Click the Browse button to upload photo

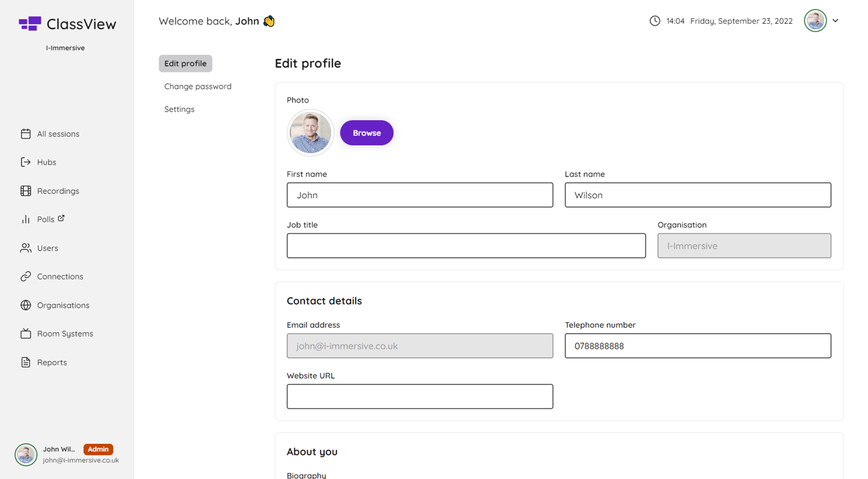[366, 133]
